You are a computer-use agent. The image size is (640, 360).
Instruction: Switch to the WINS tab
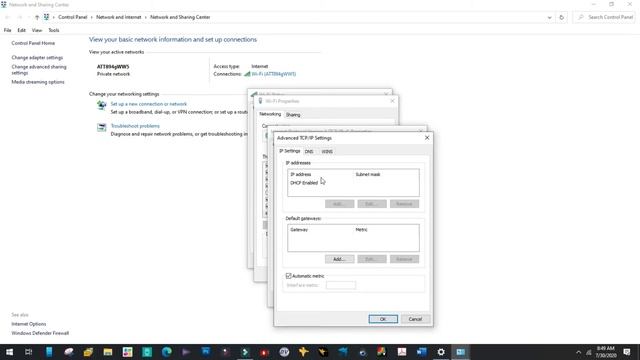pos(327,151)
